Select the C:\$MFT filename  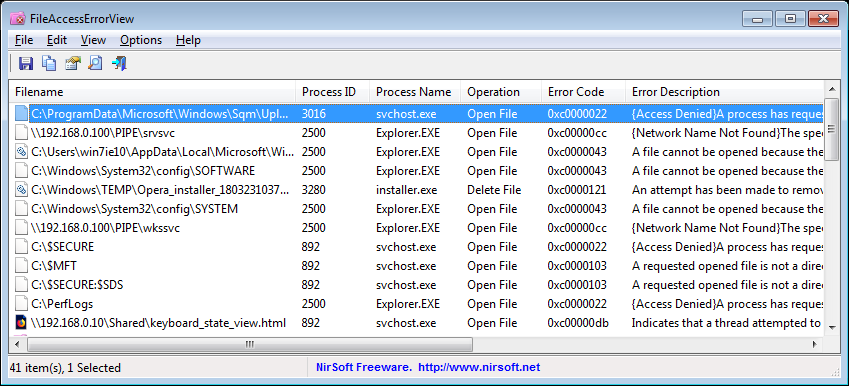(x=53, y=266)
